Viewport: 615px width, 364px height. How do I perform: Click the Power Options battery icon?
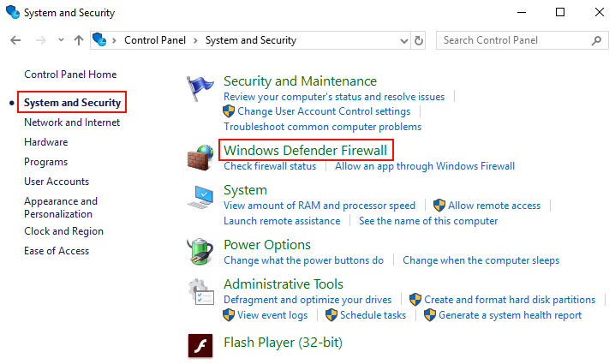click(200, 252)
